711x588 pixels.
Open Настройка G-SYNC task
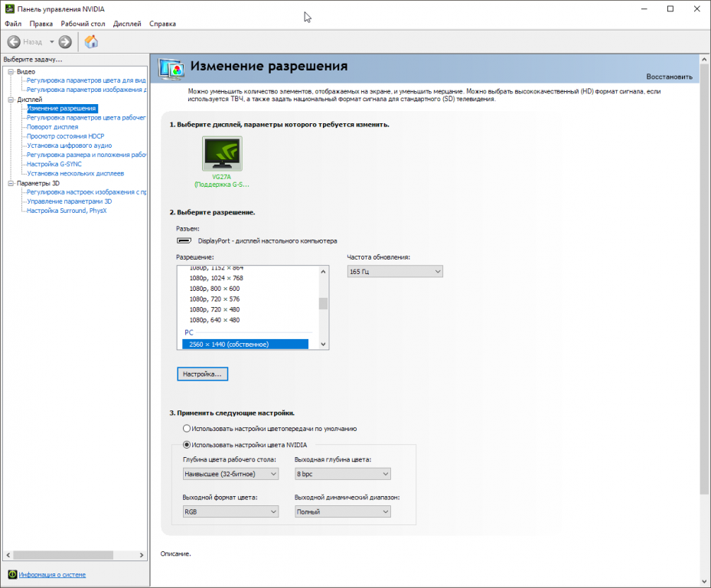[x=54, y=165]
